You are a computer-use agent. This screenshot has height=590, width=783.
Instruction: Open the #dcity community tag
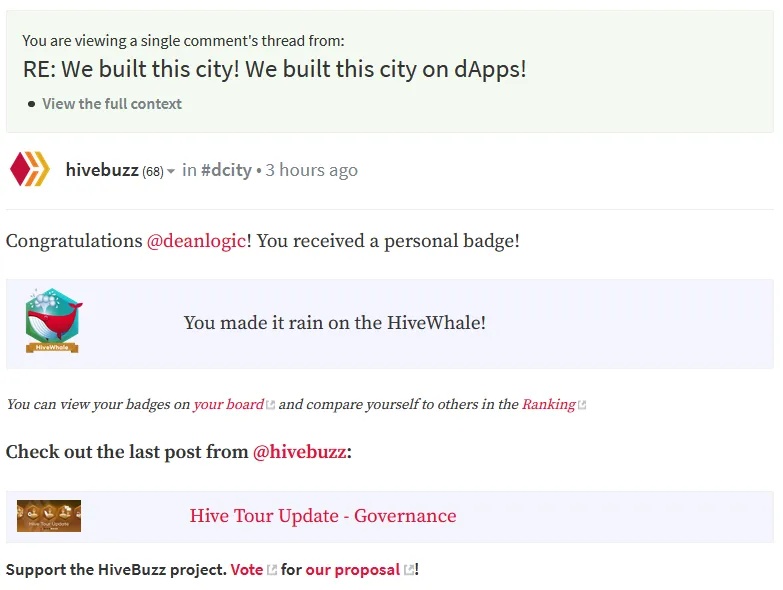(226, 170)
